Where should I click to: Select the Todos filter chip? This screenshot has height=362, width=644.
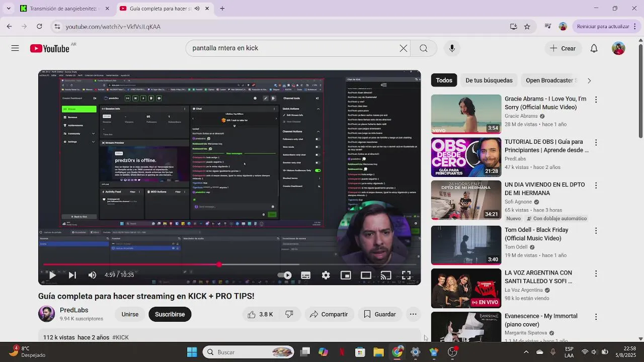click(x=444, y=80)
